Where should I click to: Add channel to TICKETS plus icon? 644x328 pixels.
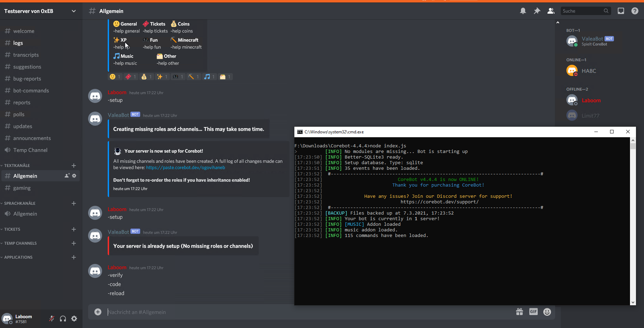click(74, 229)
